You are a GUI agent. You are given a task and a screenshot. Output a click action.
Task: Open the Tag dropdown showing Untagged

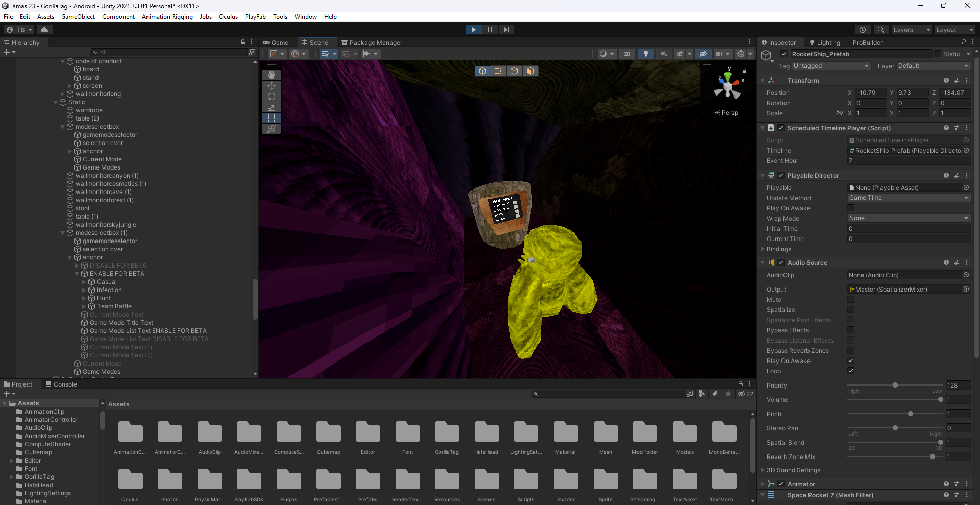tap(831, 66)
